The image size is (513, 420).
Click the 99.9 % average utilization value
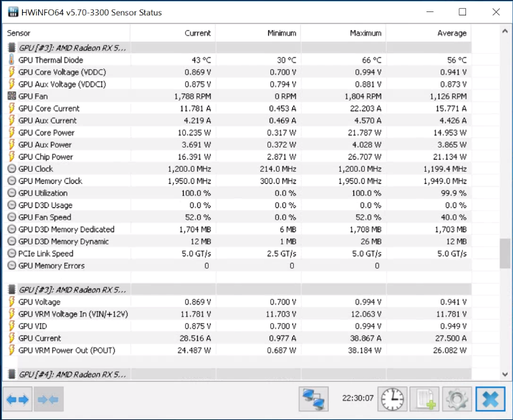pos(453,193)
